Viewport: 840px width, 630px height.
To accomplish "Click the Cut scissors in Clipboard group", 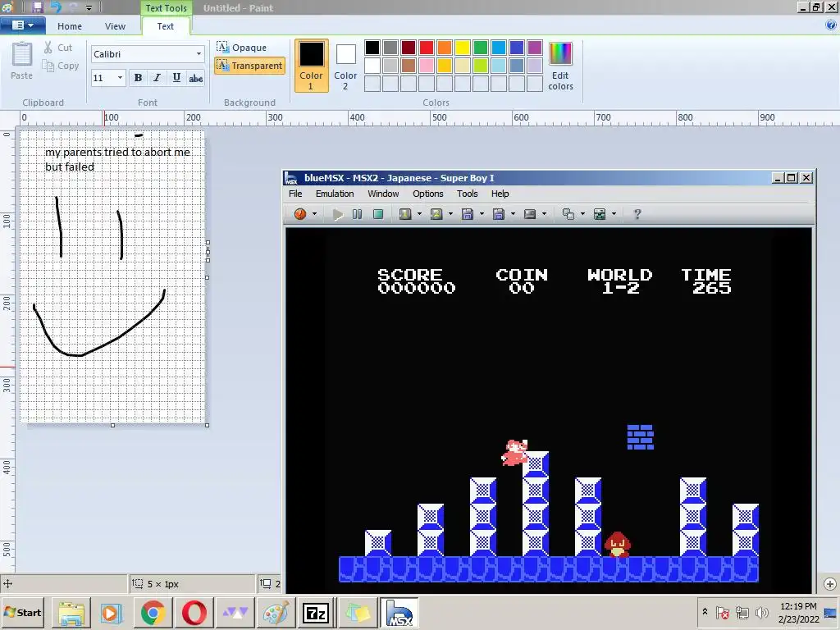I will (48, 47).
